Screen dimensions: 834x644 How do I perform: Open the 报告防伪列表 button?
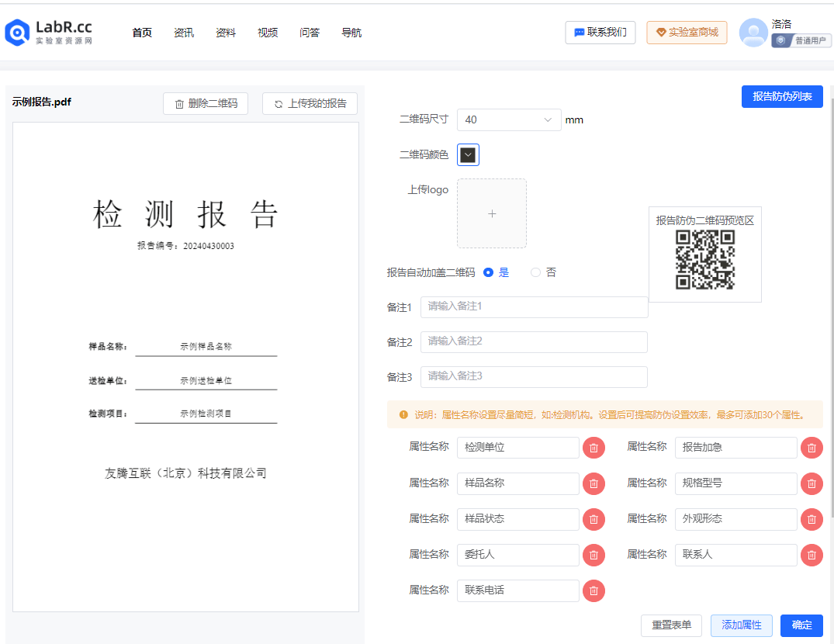[x=782, y=96]
